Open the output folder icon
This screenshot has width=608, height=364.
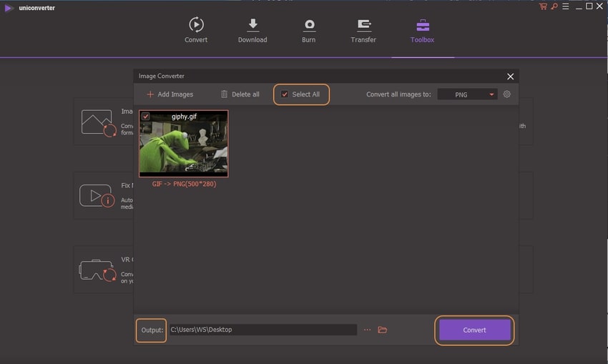(383, 330)
